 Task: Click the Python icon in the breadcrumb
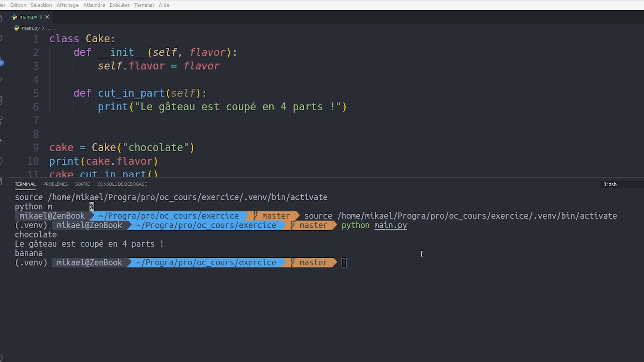click(16, 28)
